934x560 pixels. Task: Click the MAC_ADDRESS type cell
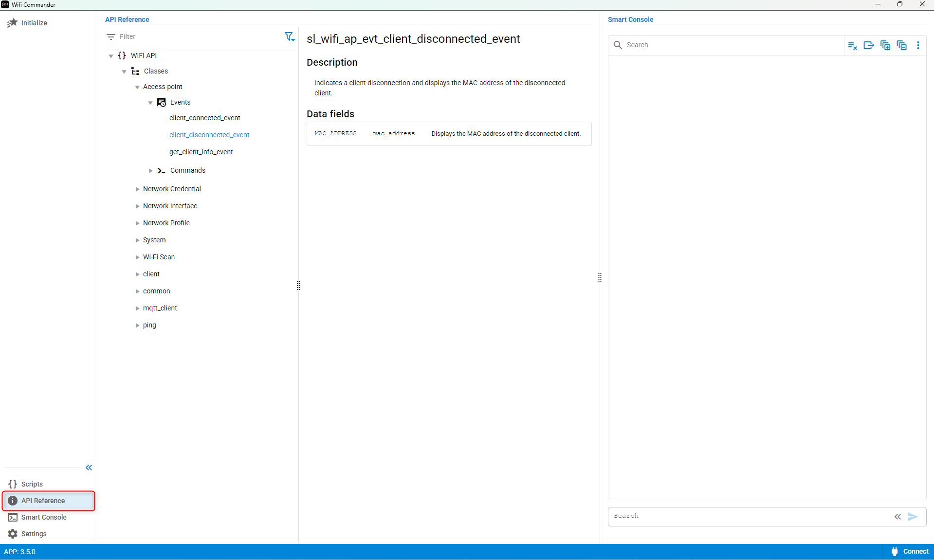[335, 133]
